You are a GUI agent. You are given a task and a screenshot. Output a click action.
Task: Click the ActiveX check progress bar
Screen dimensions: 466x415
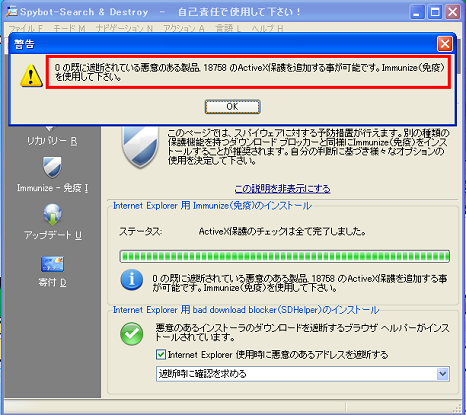point(284,256)
